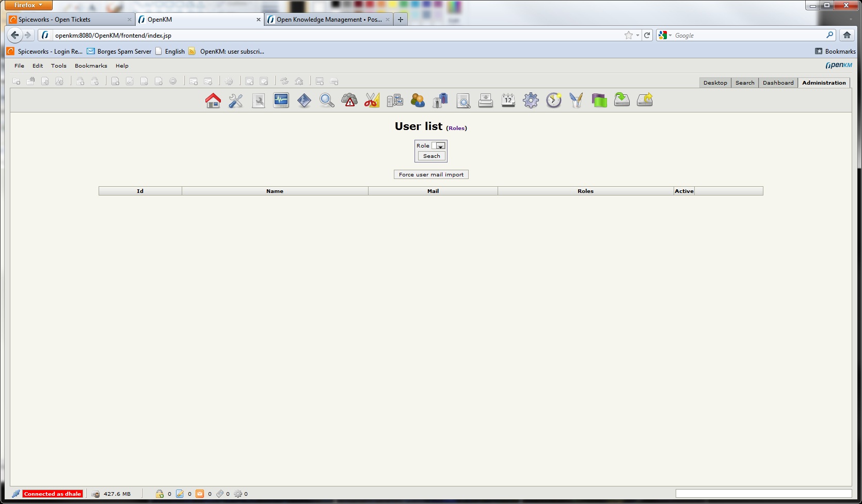Expand the Role dropdown
The width and height of the screenshot is (862, 504).
tap(439, 146)
